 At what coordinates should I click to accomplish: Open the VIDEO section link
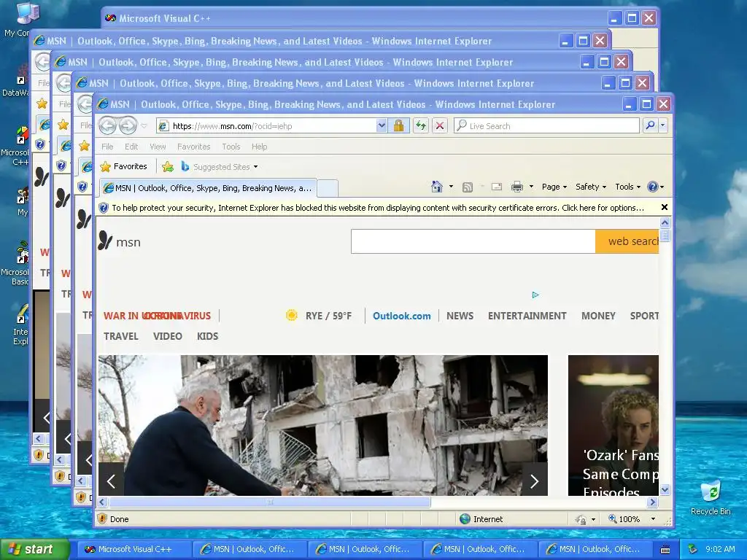coord(168,336)
